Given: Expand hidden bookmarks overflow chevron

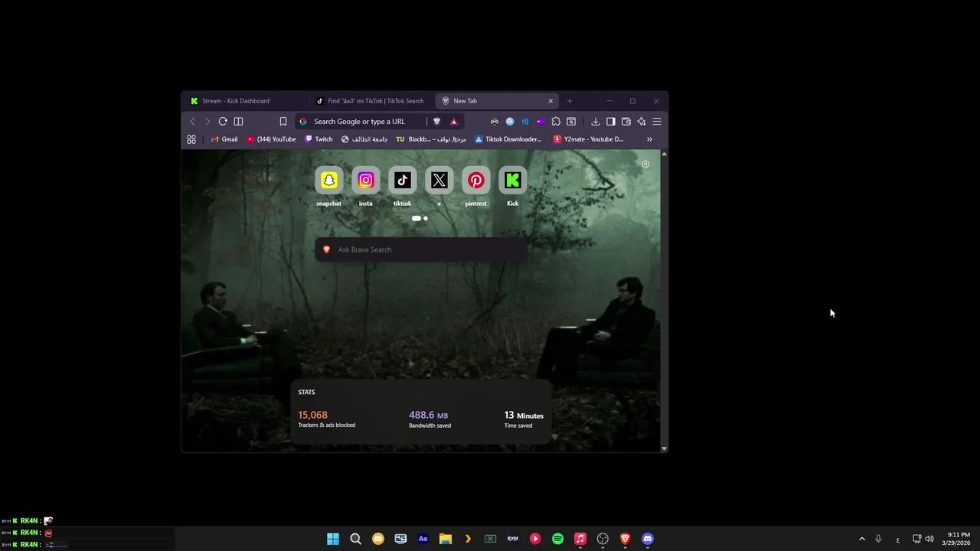Looking at the screenshot, I should click(x=649, y=139).
